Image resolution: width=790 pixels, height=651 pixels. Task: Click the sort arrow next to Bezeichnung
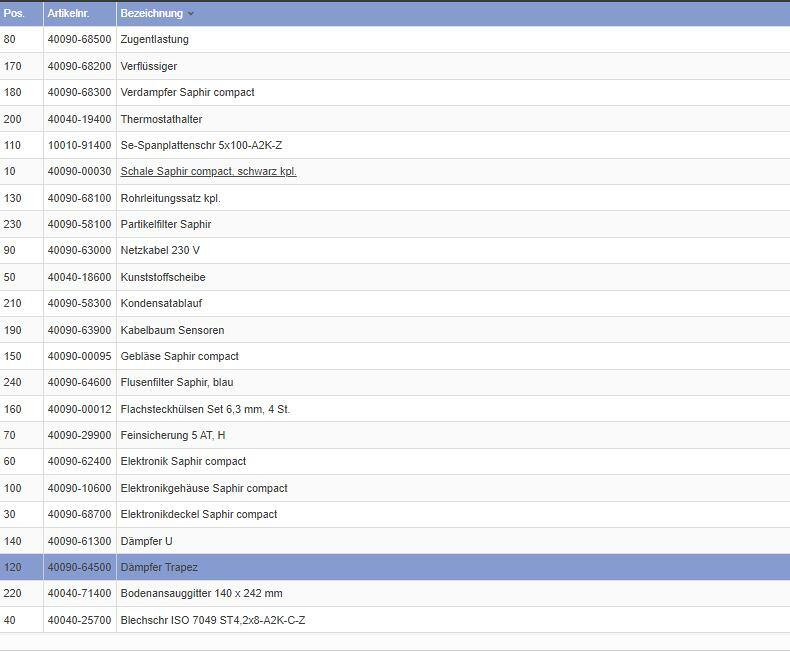(191, 14)
